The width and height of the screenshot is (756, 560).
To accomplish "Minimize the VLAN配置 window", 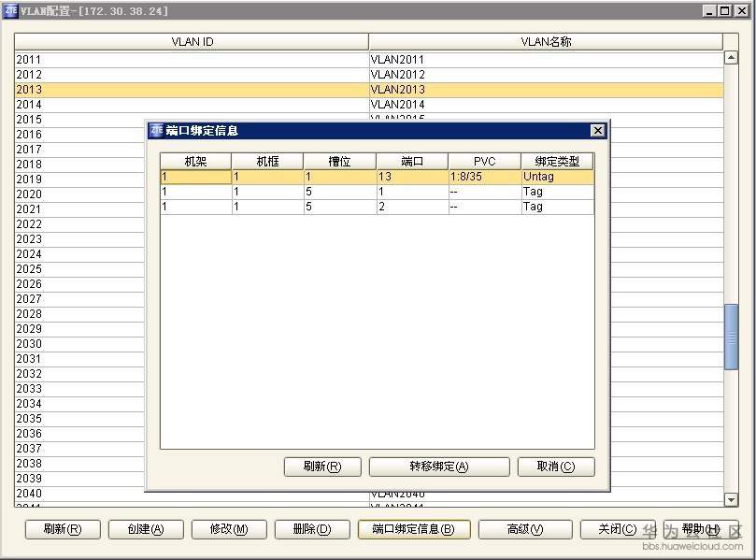I will [x=708, y=10].
